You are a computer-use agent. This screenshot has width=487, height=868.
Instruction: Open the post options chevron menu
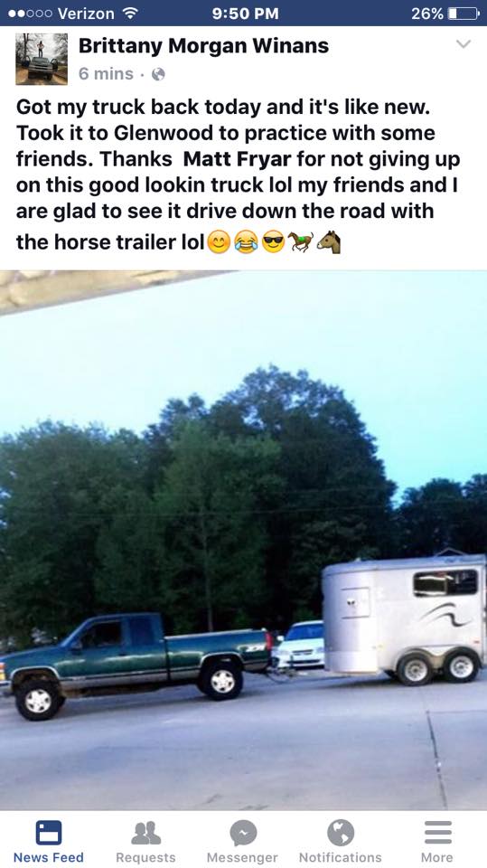[464, 44]
